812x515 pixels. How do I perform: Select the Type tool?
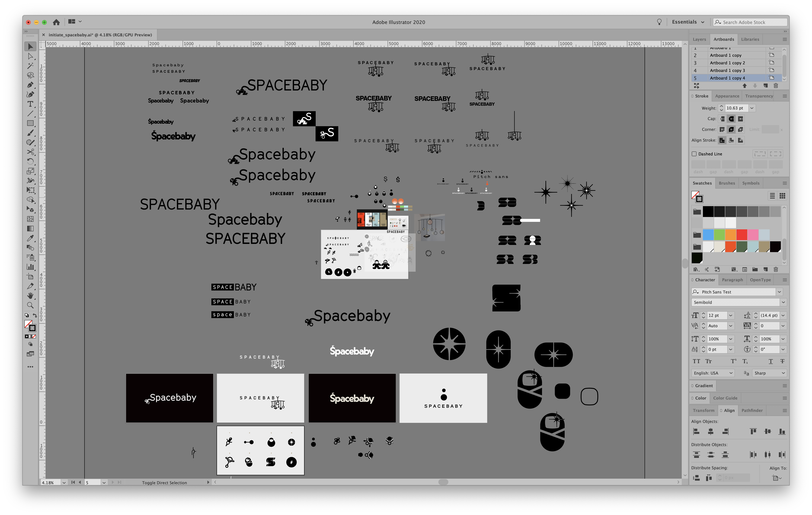coord(30,104)
